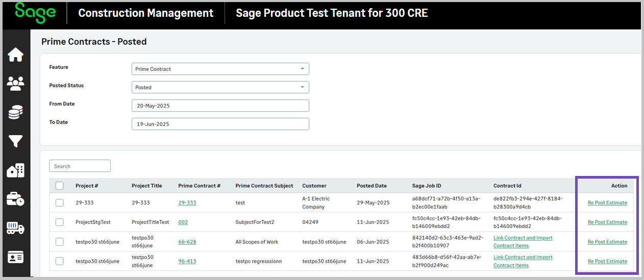Select Sage Job ID starting a68dcf71
This screenshot has width=644, height=280.
446,202
